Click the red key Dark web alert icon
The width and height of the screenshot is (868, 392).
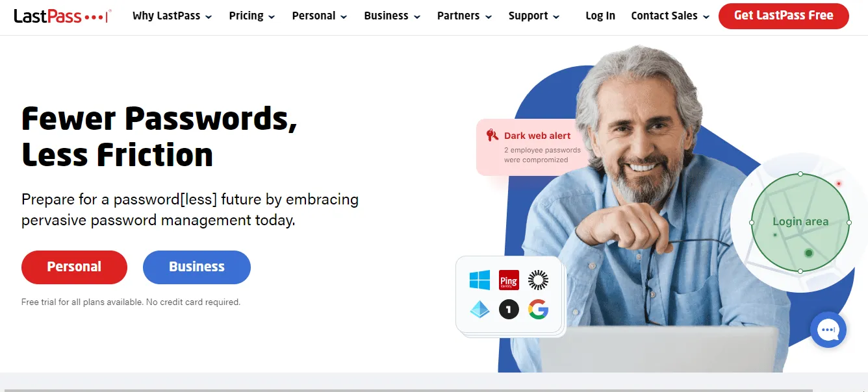click(x=492, y=136)
